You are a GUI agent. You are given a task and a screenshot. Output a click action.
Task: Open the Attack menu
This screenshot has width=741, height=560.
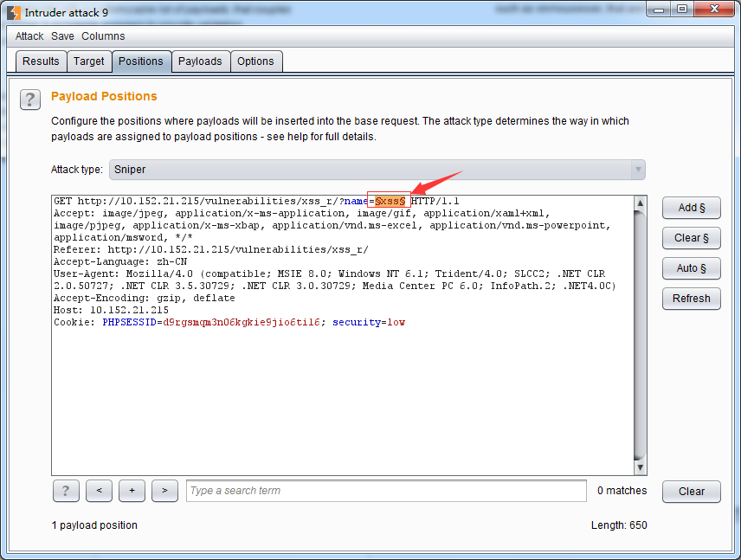tap(29, 36)
